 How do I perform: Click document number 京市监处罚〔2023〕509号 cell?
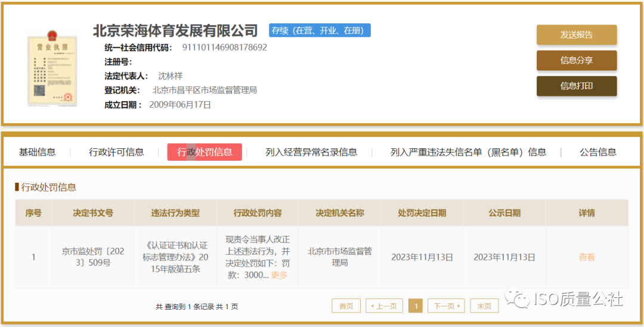[93, 257]
